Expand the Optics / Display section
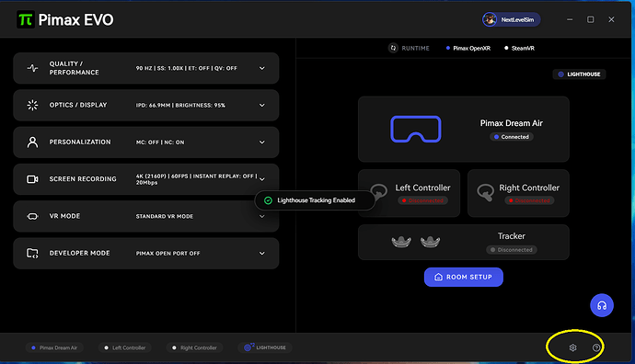The width and height of the screenshot is (635, 364). pyautogui.click(x=262, y=105)
